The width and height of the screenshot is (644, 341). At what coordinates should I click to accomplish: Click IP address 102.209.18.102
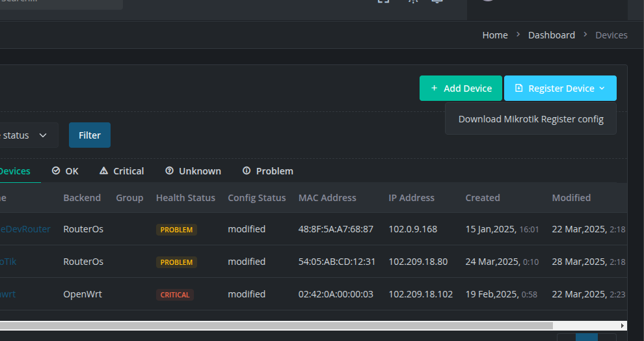(421, 293)
